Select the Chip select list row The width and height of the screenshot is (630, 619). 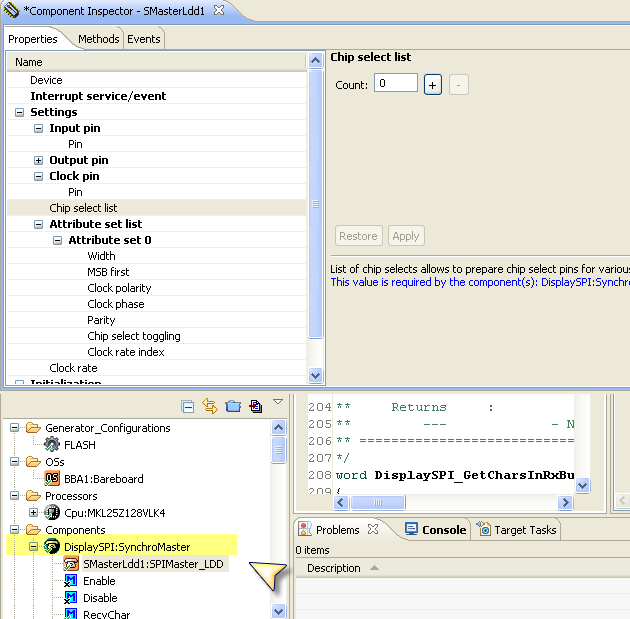click(x=157, y=208)
